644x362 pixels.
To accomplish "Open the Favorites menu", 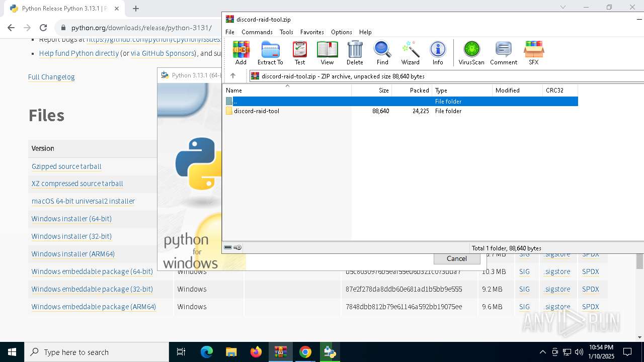I will point(312,32).
